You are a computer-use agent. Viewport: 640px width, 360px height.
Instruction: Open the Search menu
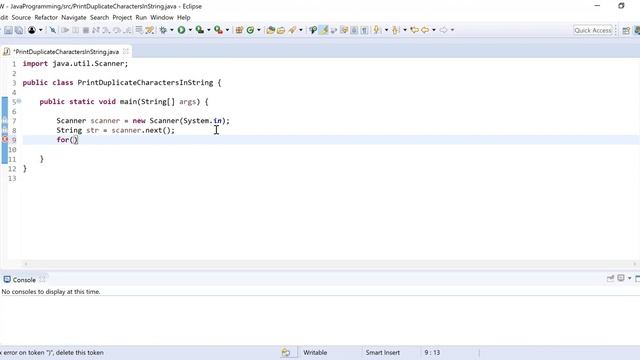(x=100, y=18)
